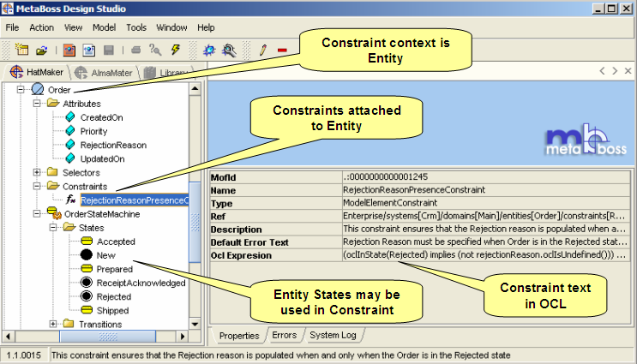Image resolution: width=637 pixels, height=364 pixels.
Task: Select the Properties bottom tab
Action: click(x=239, y=336)
